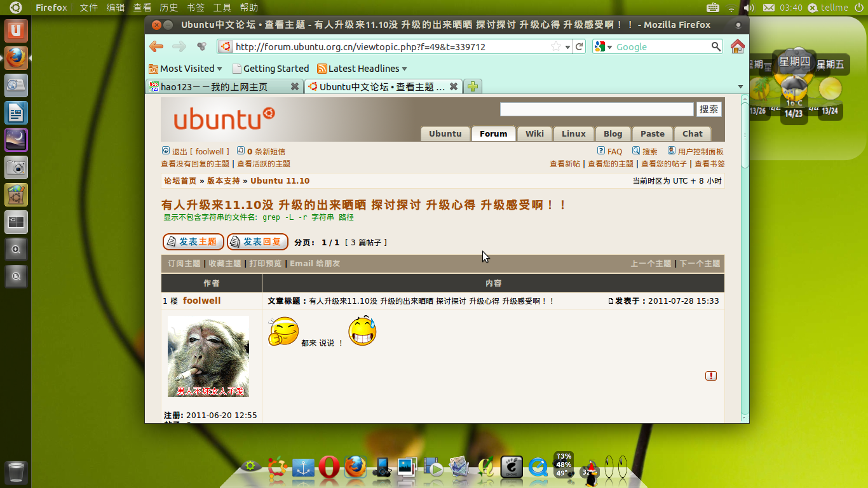Switch to the hao123 tab
This screenshot has height=488, width=868.
click(x=224, y=86)
